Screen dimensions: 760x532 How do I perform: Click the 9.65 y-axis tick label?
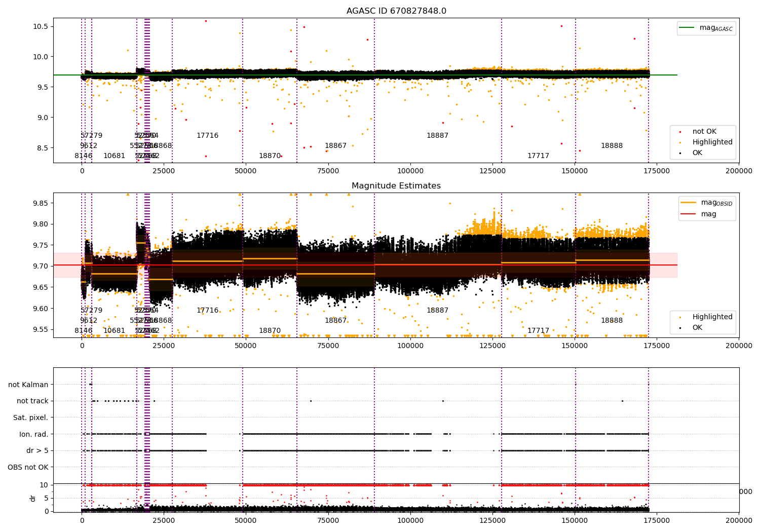pyautogui.click(x=41, y=287)
